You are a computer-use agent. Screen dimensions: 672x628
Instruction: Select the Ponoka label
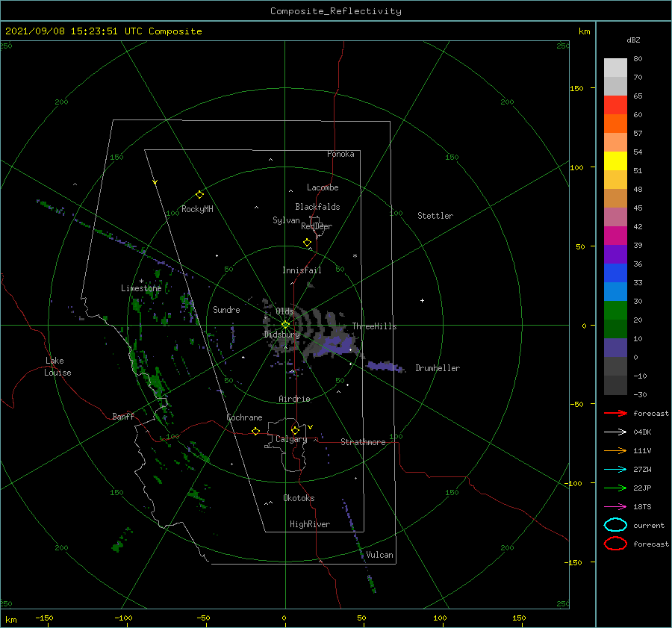pyautogui.click(x=340, y=154)
